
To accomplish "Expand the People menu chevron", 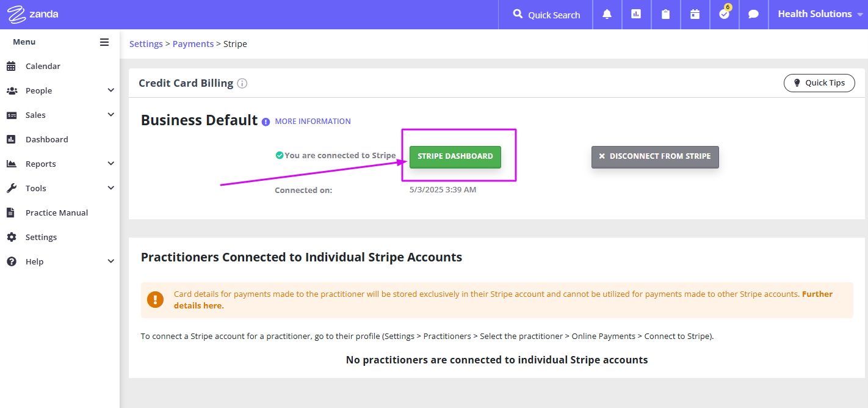I will [110, 90].
